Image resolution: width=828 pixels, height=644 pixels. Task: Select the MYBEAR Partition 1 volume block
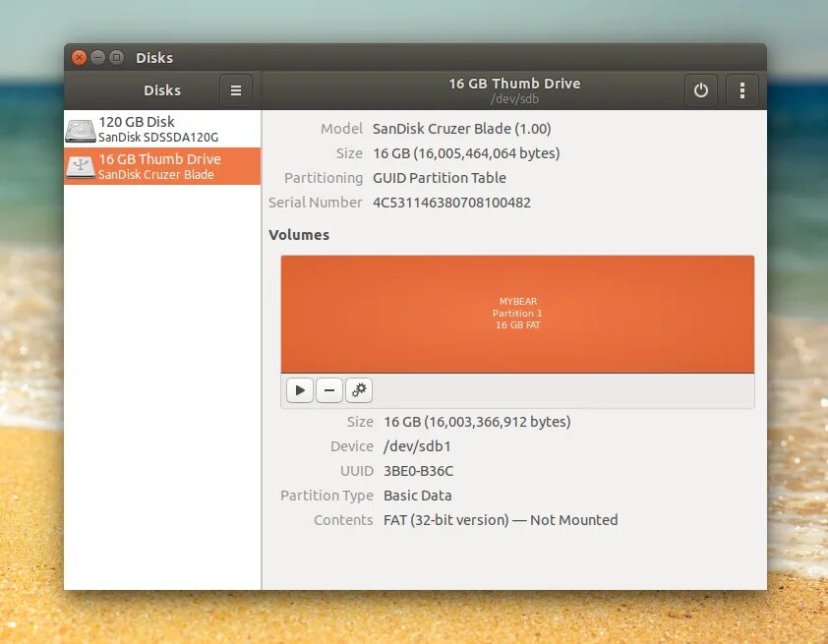click(x=517, y=314)
